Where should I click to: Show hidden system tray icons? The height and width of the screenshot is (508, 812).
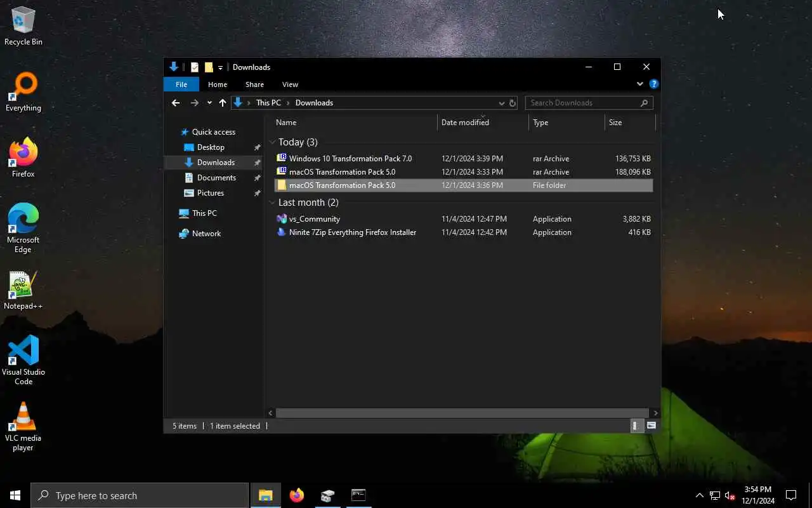[699, 495]
